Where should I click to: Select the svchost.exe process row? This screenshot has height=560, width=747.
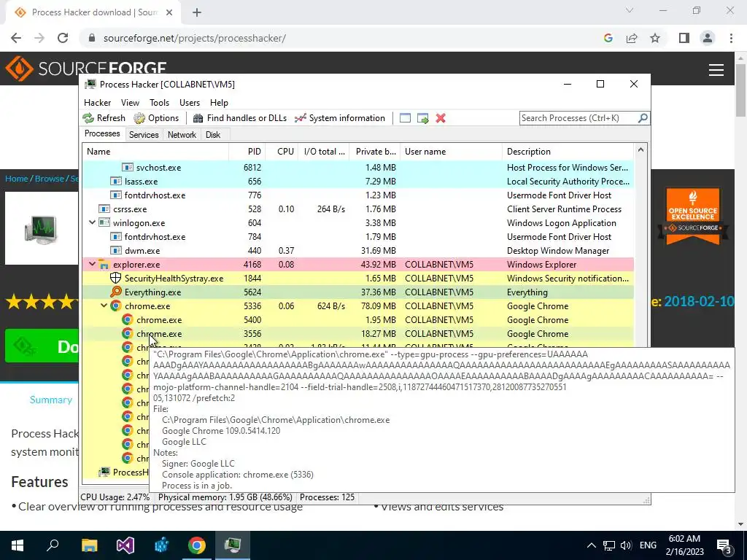(x=358, y=168)
